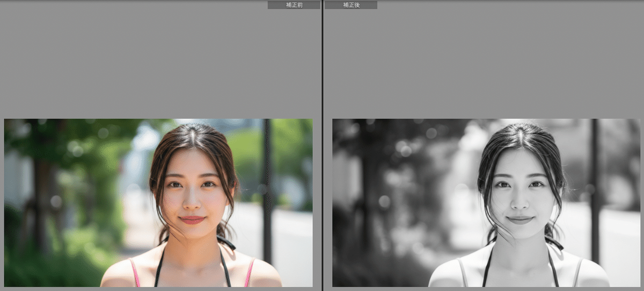Click the black pole in the color photo
The image size is (644, 291).
267,183
